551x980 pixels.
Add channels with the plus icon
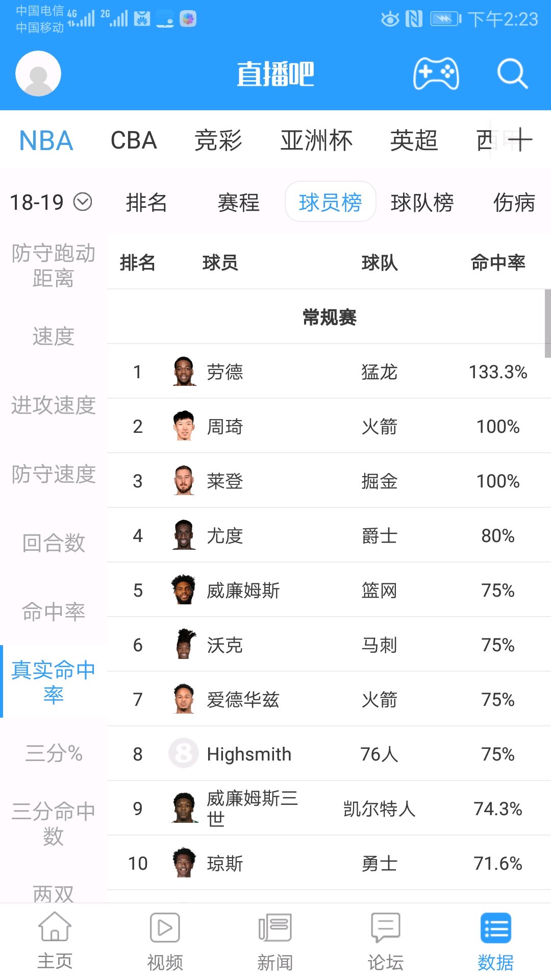[x=520, y=140]
